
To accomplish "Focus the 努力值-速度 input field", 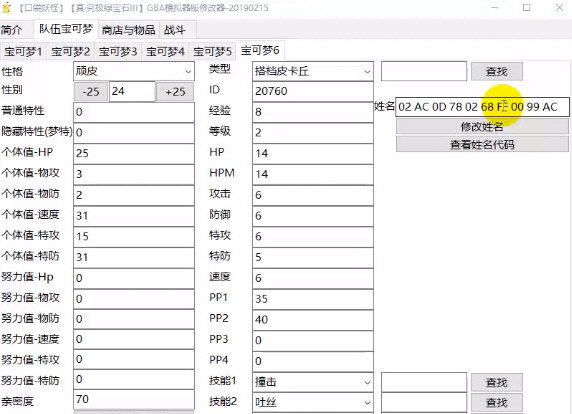I will coord(134,340).
